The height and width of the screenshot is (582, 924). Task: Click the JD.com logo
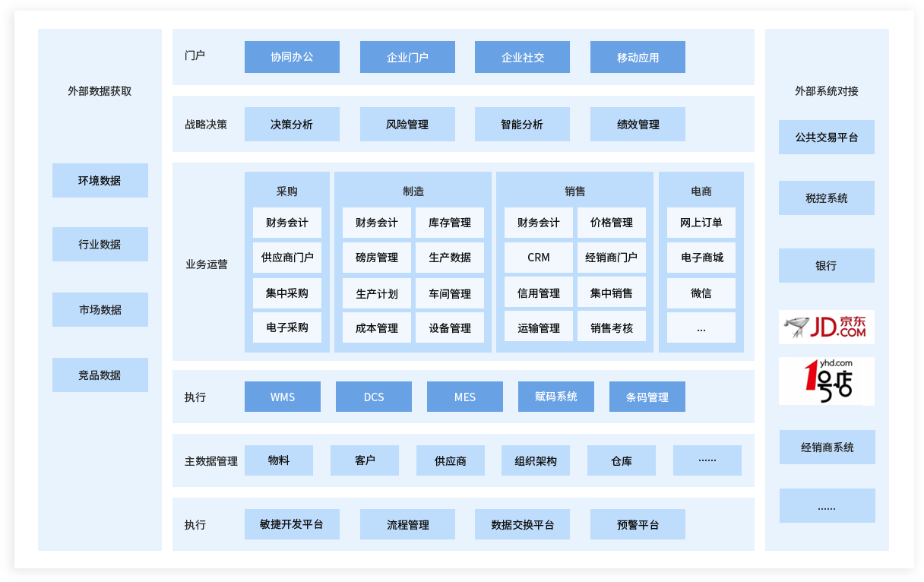(827, 327)
